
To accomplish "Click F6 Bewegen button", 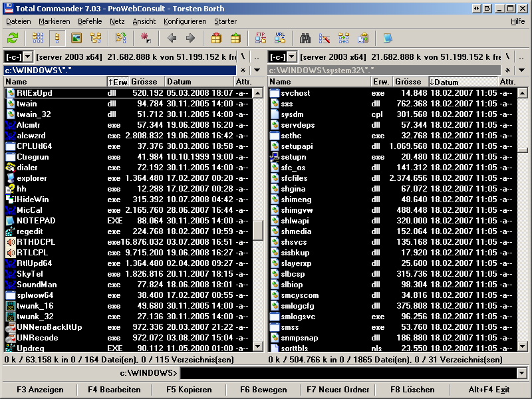I will click(263, 390).
